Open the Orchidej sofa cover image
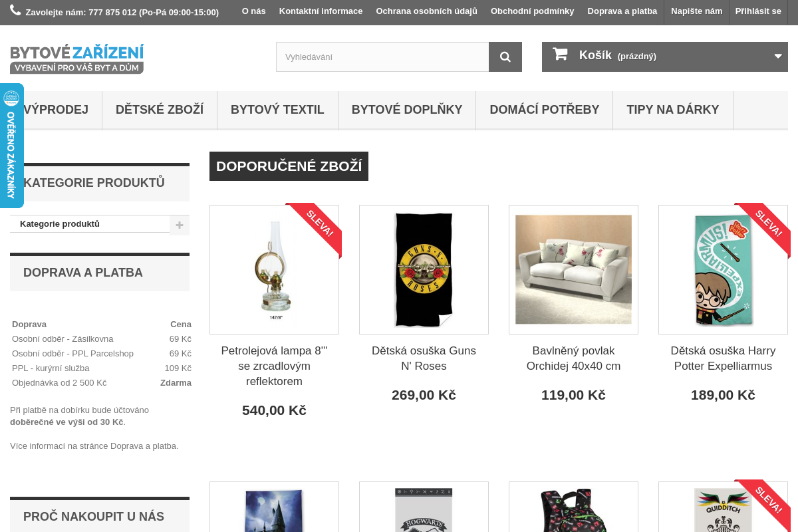The image size is (798, 532). pos(573,269)
